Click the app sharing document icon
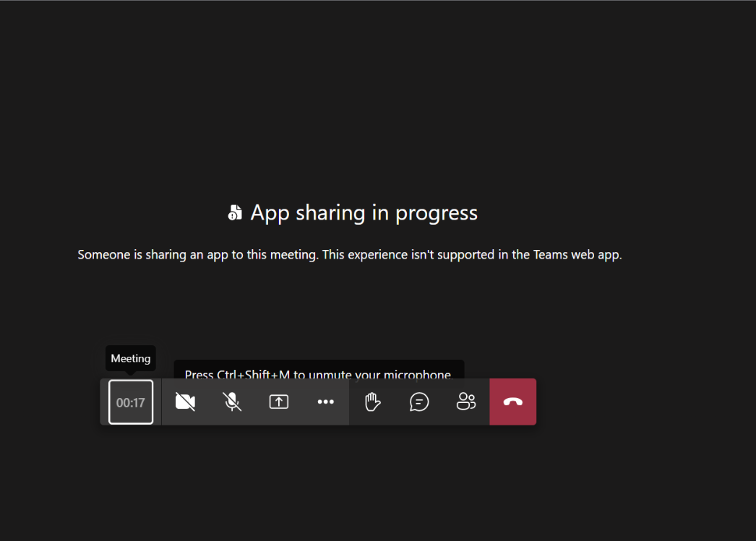This screenshot has height=541, width=756. (x=235, y=212)
